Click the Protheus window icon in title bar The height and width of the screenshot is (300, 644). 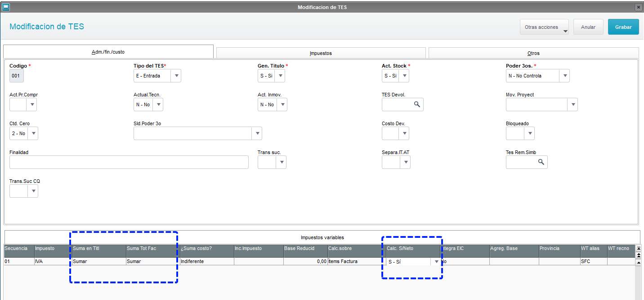coord(6,7)
